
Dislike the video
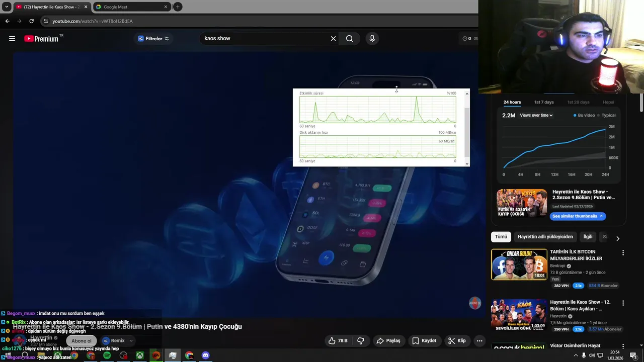click(x=361, y=341)
